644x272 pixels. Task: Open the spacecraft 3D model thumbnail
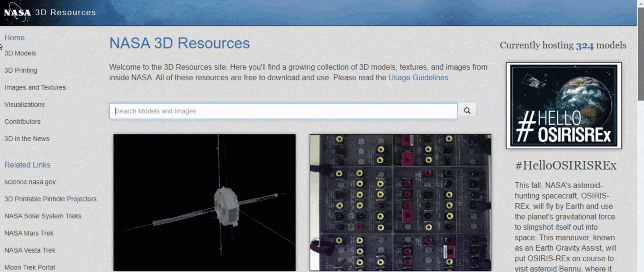[205, 202]
